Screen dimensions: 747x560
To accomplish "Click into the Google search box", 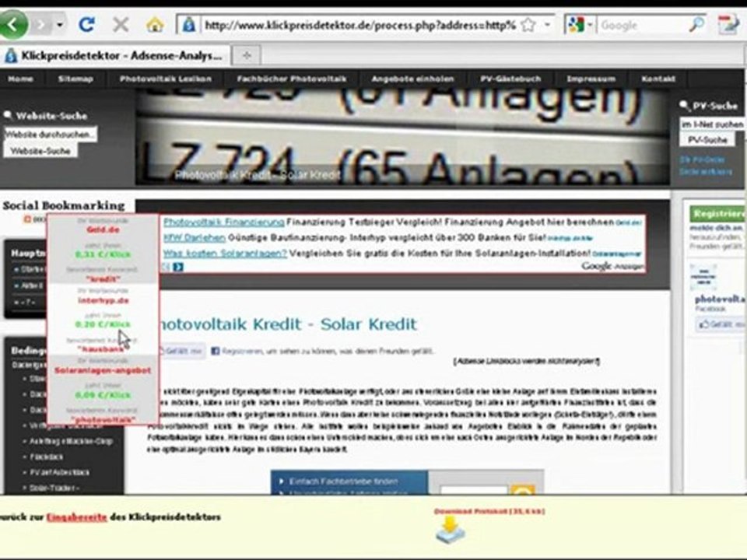I will pyautogui.click(x=641, y=25).
